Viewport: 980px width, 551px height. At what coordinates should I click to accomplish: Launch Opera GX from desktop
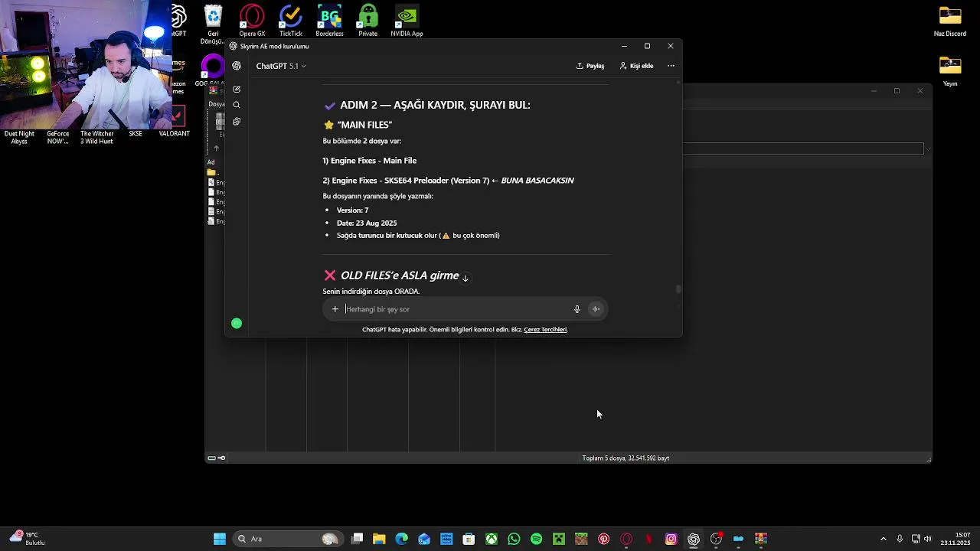click(x=252, y=21)
